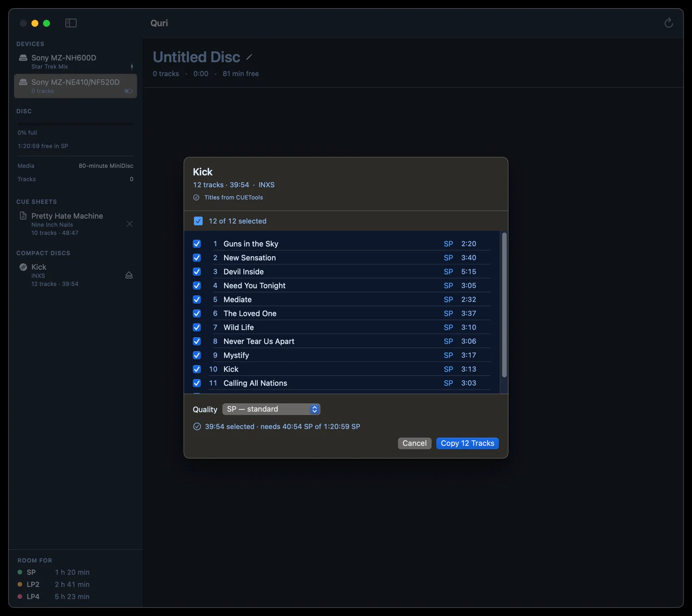The height and width of the screenshot is (616, 692).
Task: Click the track list scrollbar
Action: (x=504, y=305)
